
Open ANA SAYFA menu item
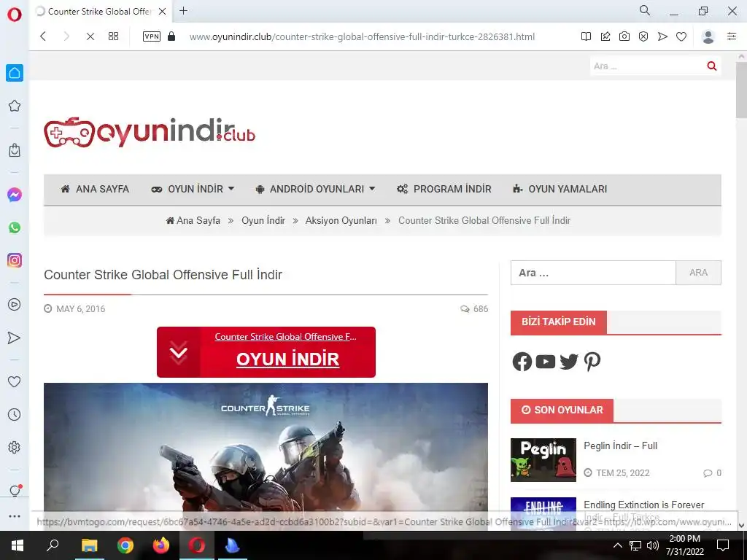96,189
